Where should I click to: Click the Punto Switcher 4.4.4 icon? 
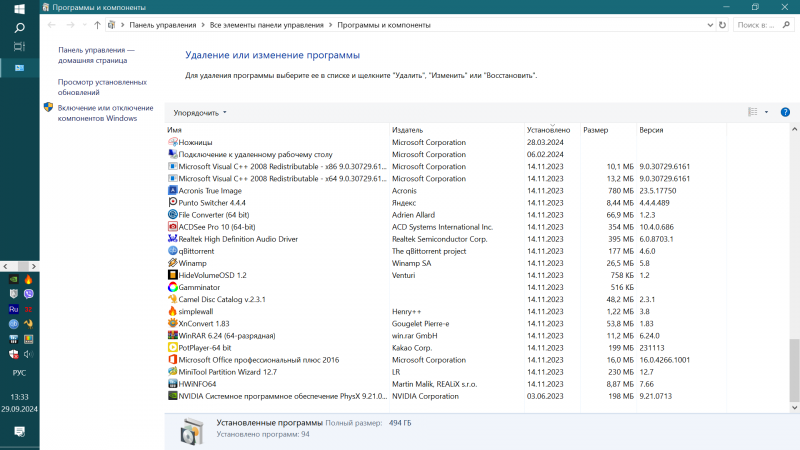click(x=172, y=203)
